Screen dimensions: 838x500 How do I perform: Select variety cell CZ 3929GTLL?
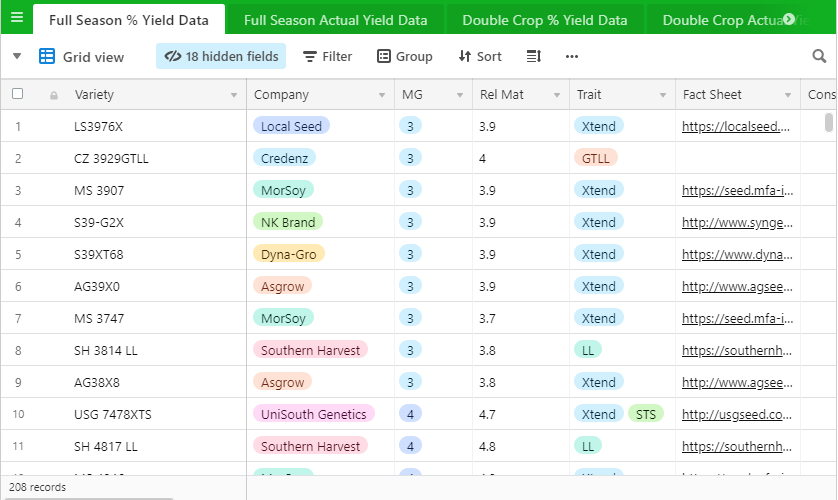(111, 159)
